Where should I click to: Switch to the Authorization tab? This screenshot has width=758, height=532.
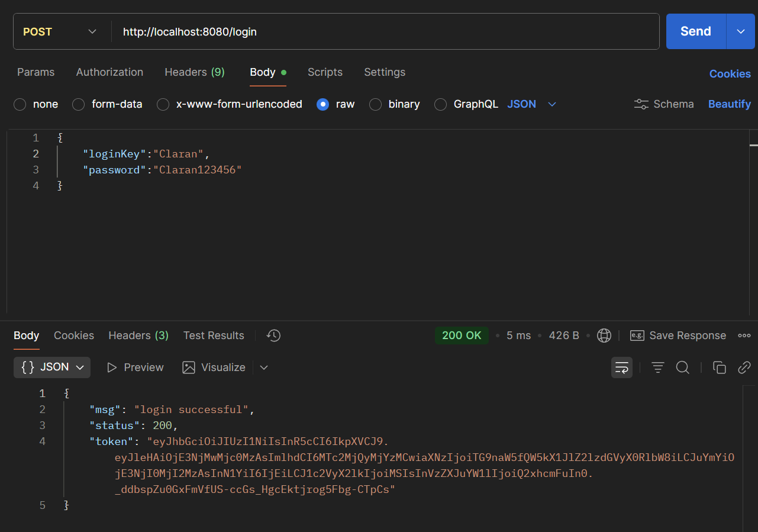point(109,72)
